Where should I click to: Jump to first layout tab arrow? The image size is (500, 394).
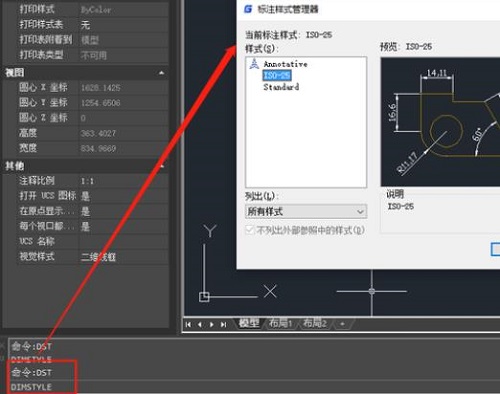(188, 324)
